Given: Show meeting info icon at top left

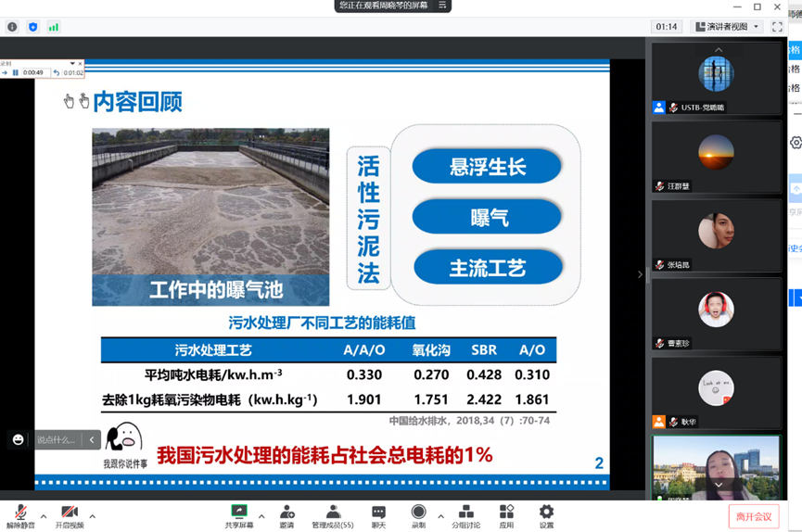Looking at the screenshot, I should (12, 27).
